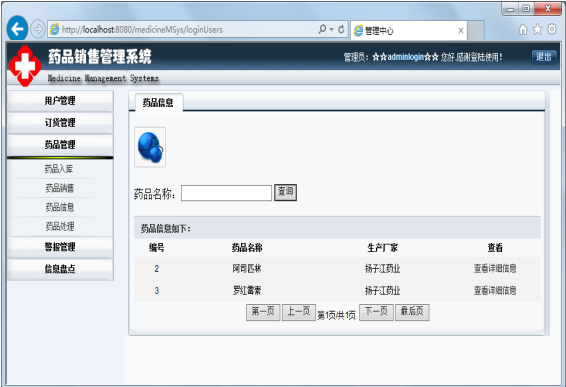Click the 罗红霉素 medicine name cell

coord(247,290)
